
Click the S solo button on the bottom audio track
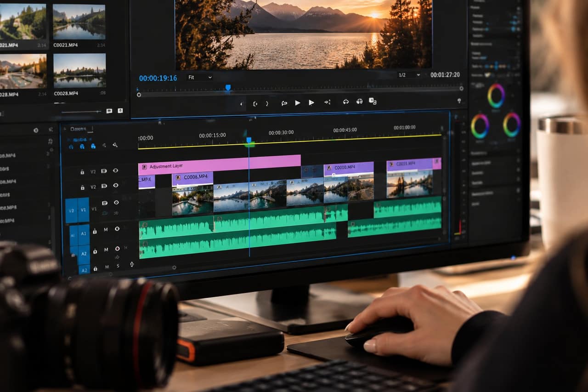click(x=118, y=266)
